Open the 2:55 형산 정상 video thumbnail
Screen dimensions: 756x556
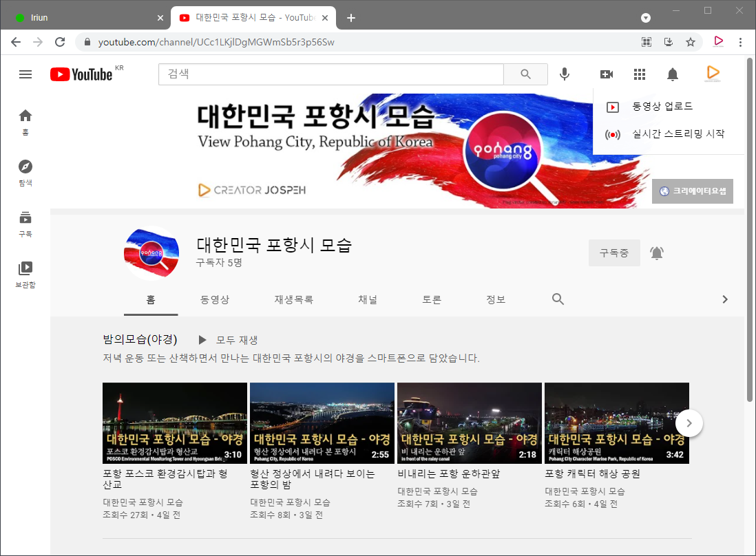coord(322,423)
